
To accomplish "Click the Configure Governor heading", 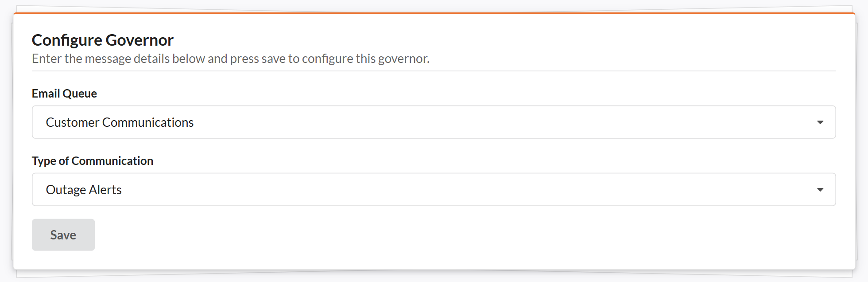I will coord(102,40).
